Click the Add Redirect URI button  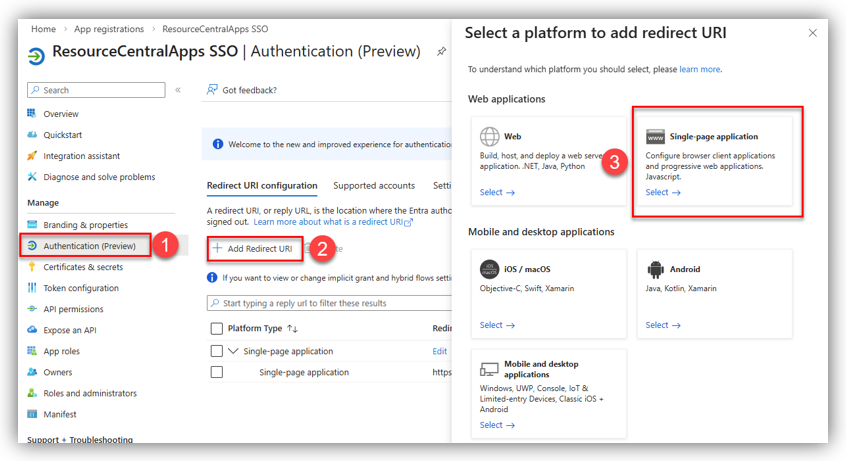coord(252,248)
